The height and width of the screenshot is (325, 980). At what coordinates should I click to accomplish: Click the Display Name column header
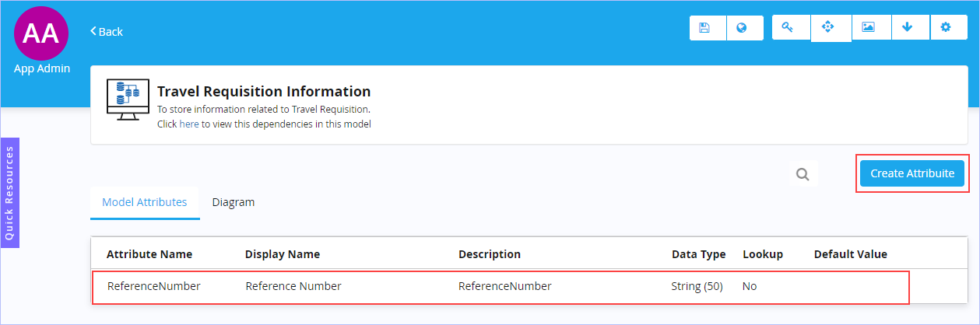(283, 254)
